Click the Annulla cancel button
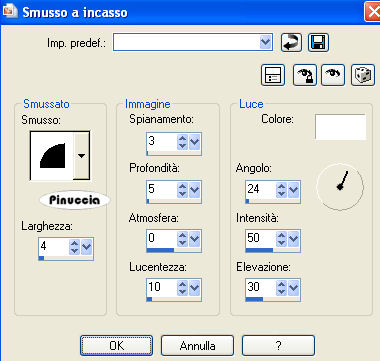This screenshot has height=361, width=380. pos(197,346)
